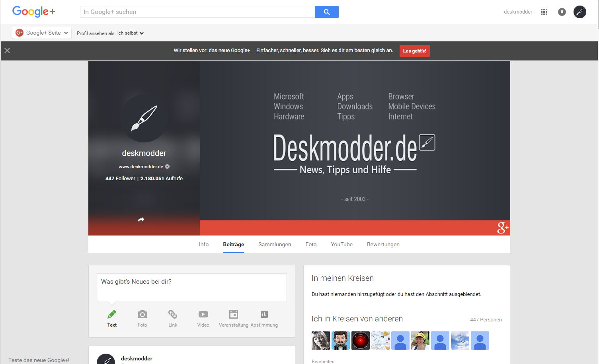
Task: Select the Text post pencil icon
Action: pos(112,314)
